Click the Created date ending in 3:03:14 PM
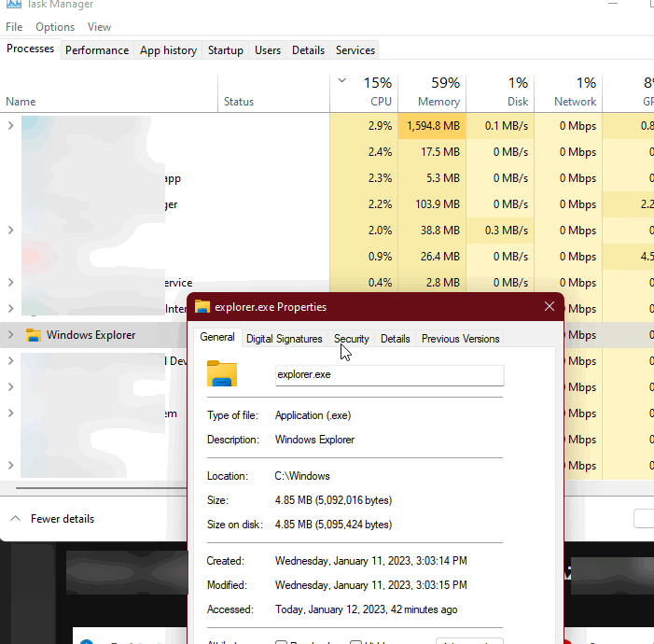Viewport: 654px width, 644px height. [370, 561]
